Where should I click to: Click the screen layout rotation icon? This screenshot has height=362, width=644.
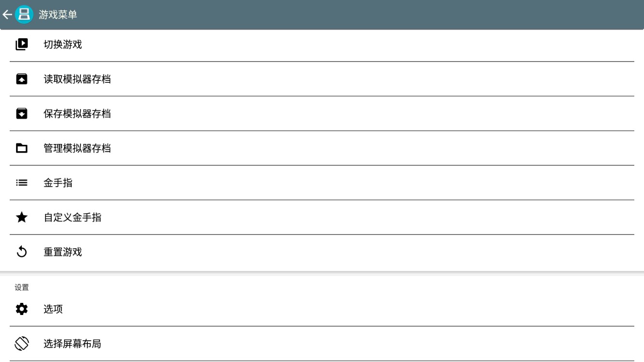[22, 344]
